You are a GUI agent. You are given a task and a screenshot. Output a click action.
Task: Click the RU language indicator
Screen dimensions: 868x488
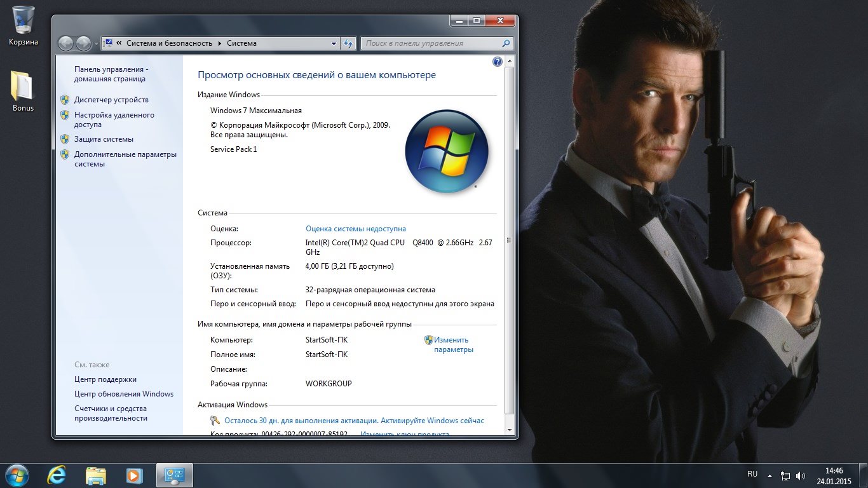752,474
